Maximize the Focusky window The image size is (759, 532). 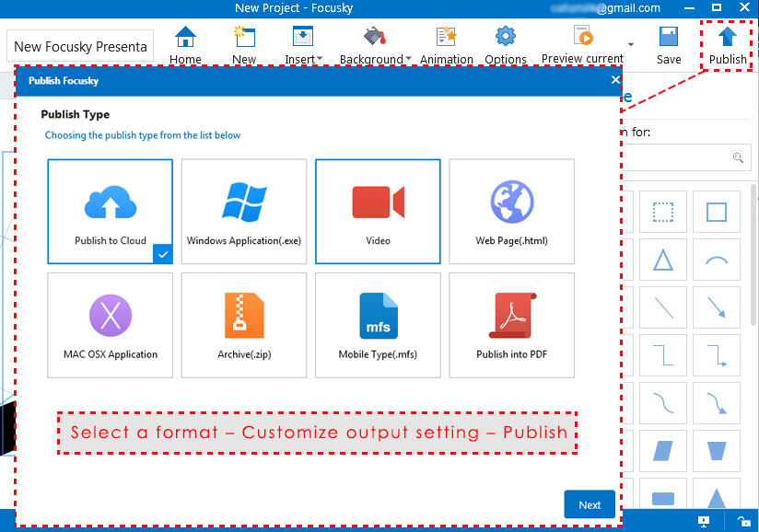click(x=717, y=7)
